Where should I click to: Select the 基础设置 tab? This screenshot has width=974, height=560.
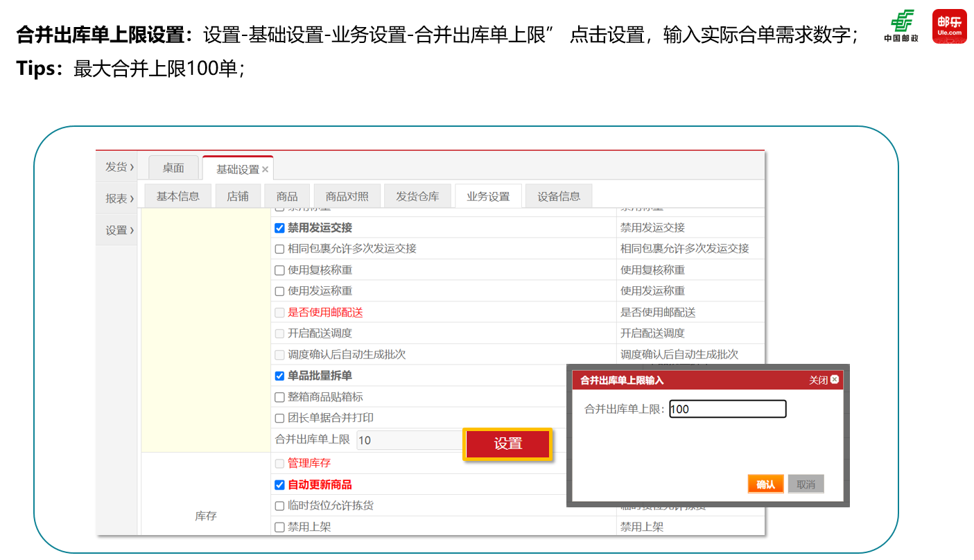pos(236,169)
